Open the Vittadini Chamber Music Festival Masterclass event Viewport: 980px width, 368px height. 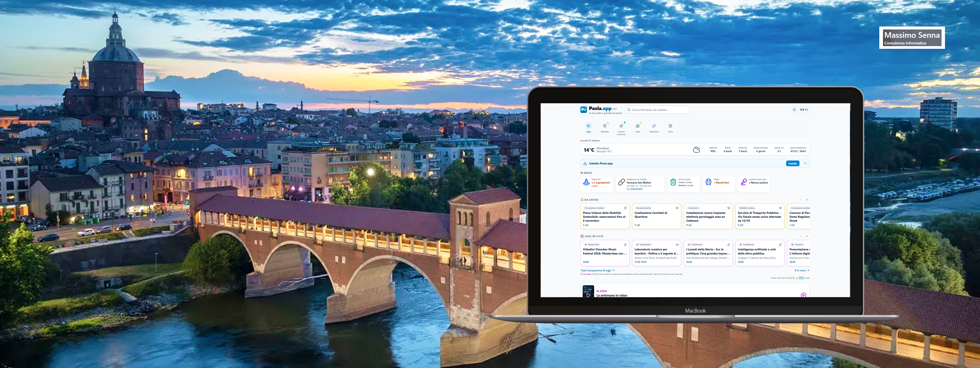pos(605,253)
